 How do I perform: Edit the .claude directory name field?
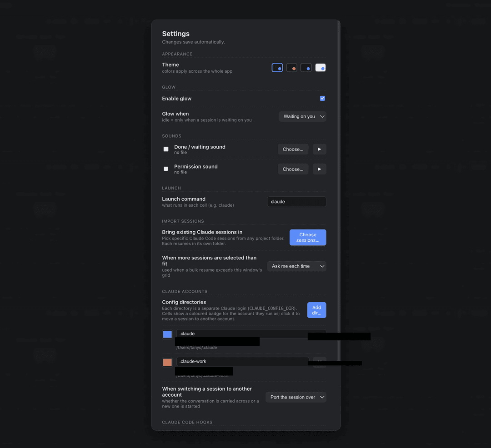pos(251,334)
